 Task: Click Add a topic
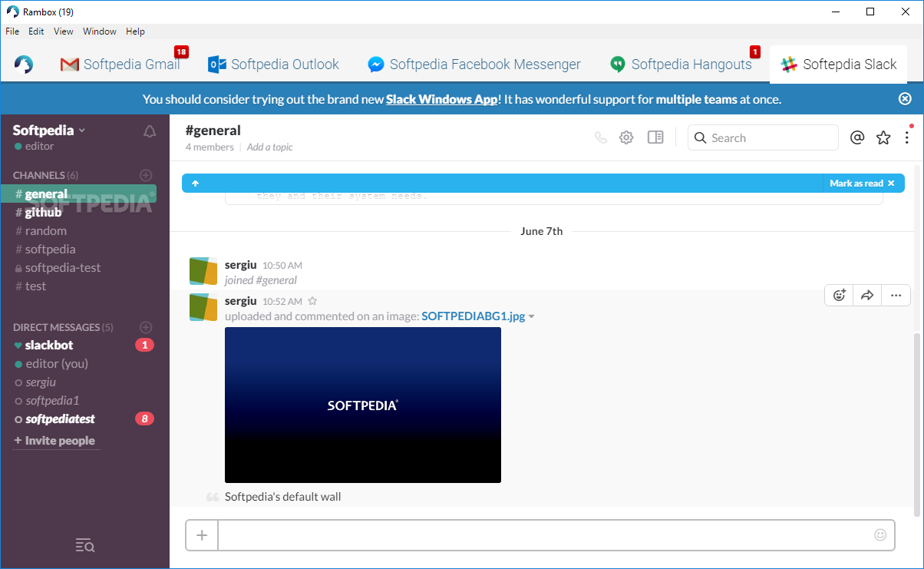click(269, 147)
